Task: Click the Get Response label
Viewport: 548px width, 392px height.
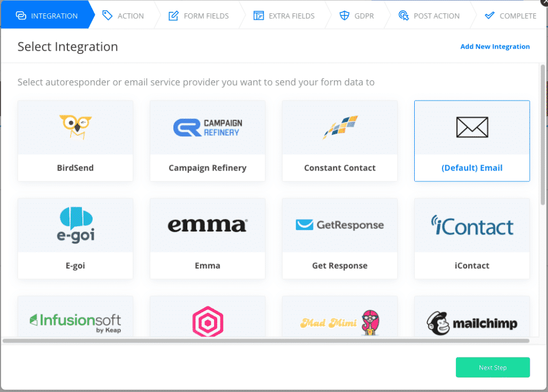Action: tap(340, 266)
